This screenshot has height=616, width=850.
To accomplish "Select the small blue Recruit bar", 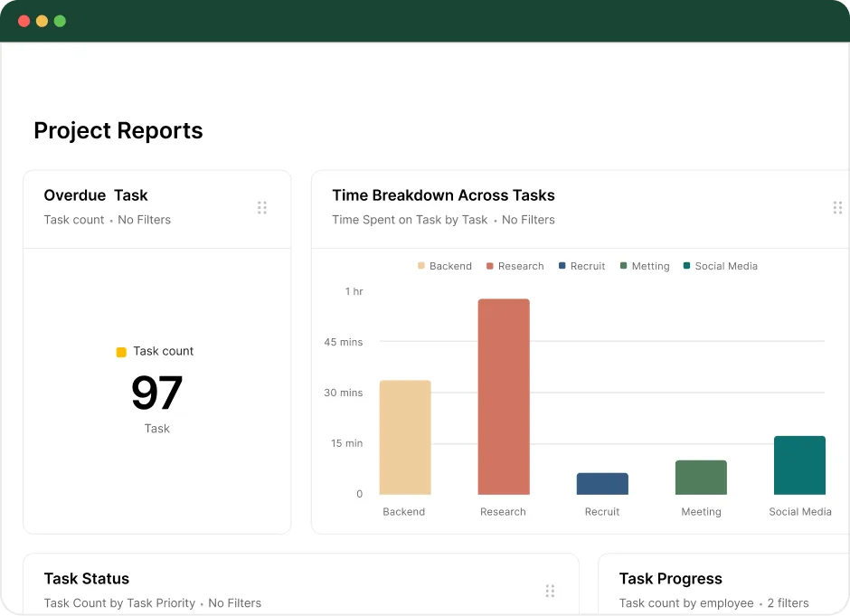I will [x=602, y=484].
